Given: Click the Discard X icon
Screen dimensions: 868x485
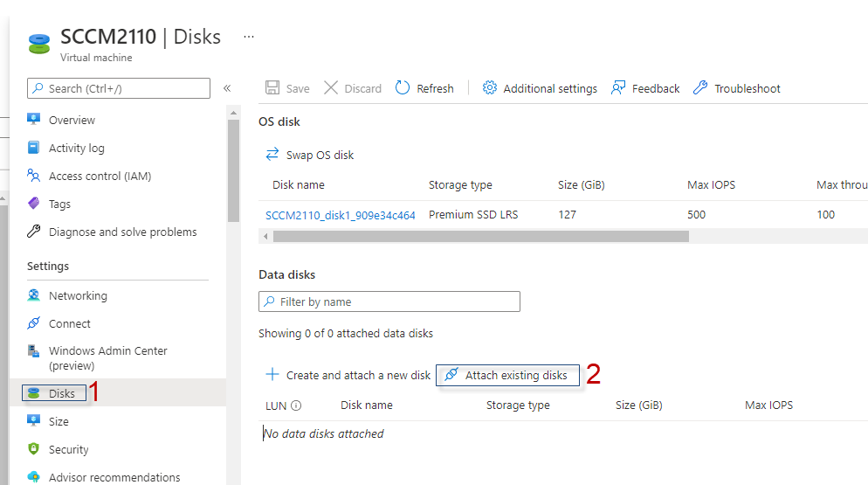Looking at the screenshot, I should coord(331,87).
